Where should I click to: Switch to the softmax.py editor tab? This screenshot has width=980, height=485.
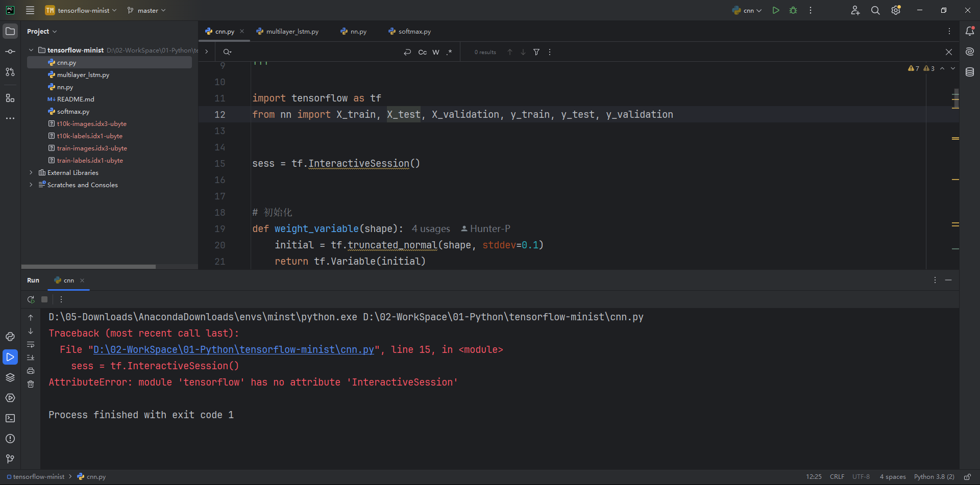click(414, 32)
